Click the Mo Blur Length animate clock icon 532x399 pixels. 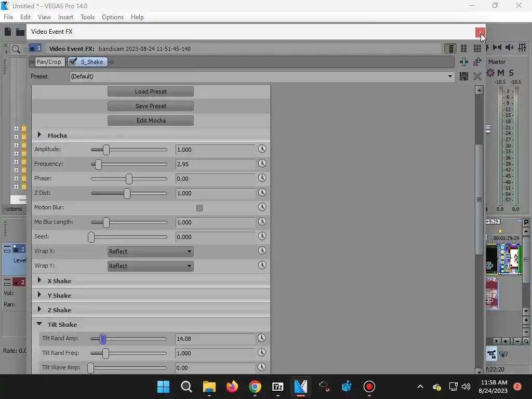tap(262, 222)
